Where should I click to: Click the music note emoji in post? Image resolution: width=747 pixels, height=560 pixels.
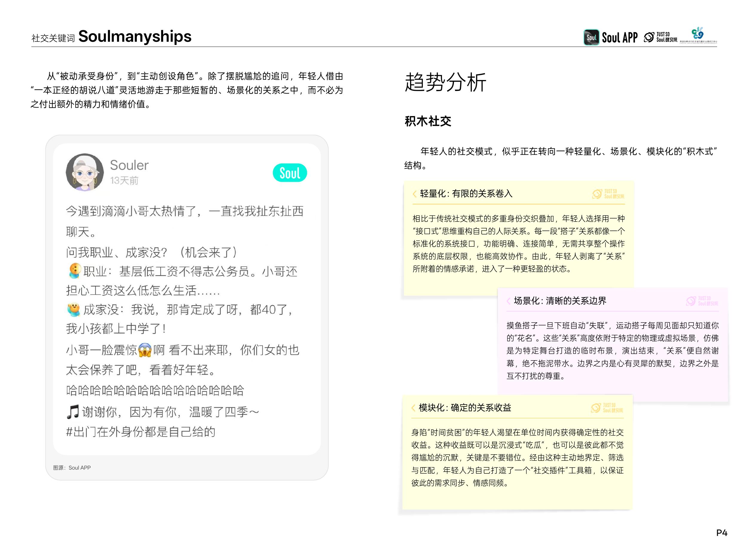pyautogui.click(x=73, y=412)
